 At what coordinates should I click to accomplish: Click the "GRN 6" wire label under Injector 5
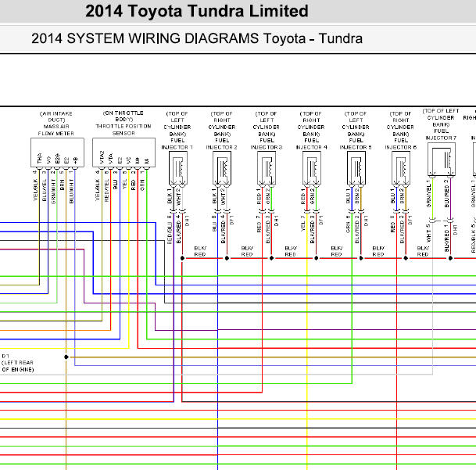pos(348,224)
